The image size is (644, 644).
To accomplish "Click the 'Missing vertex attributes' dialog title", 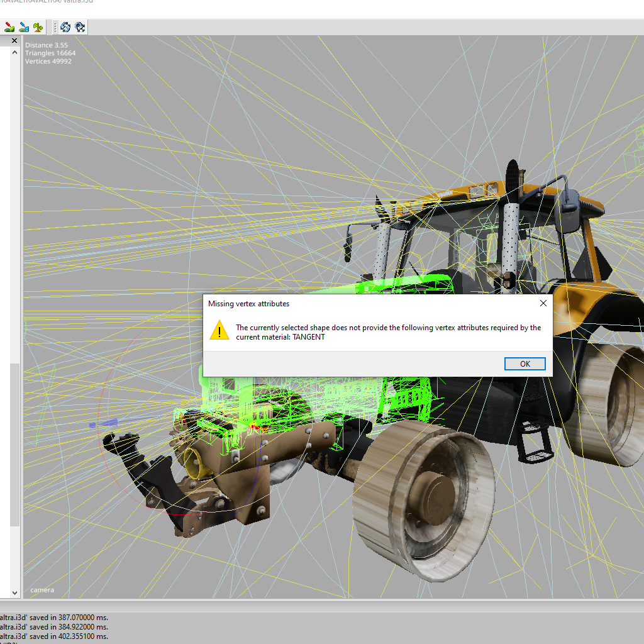I will 248,304.
